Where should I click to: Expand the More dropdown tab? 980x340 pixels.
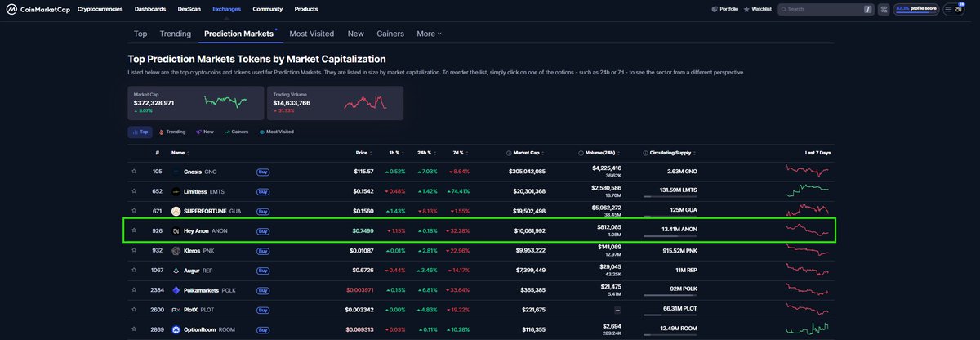coord(429,34)
